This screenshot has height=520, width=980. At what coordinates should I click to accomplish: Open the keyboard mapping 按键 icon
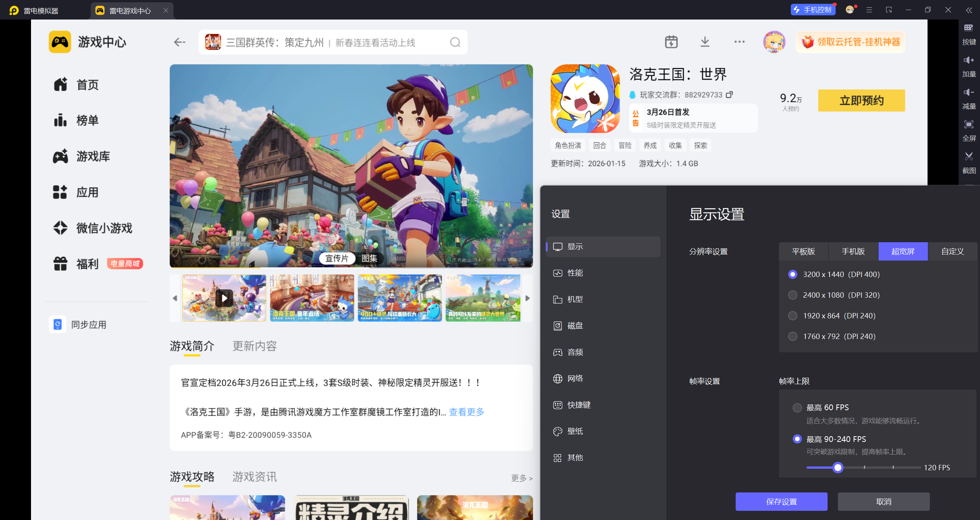[x=969, y=28]
